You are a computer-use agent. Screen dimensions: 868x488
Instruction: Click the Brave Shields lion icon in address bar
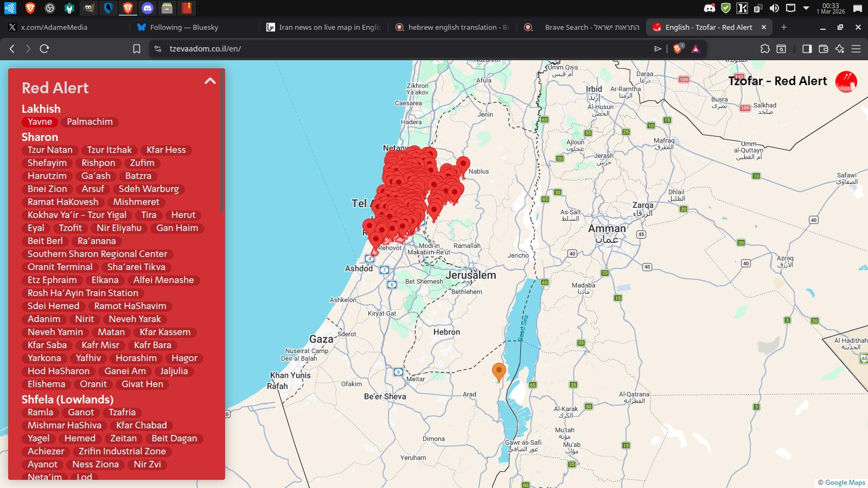click(677, 49)
